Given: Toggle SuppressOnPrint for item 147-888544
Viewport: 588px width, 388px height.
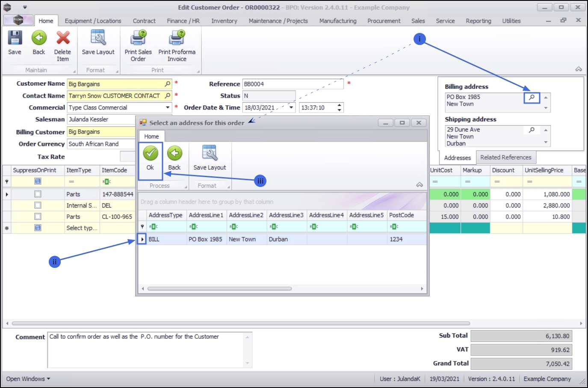Looking at the screenshot, I should pyautogui.click(x=38, y=194).
